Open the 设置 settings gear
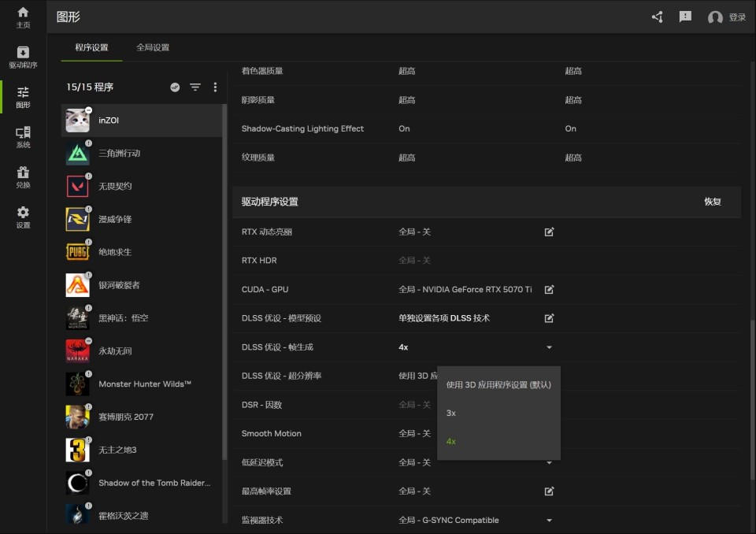The image size is (756, 534). point(23,217)
